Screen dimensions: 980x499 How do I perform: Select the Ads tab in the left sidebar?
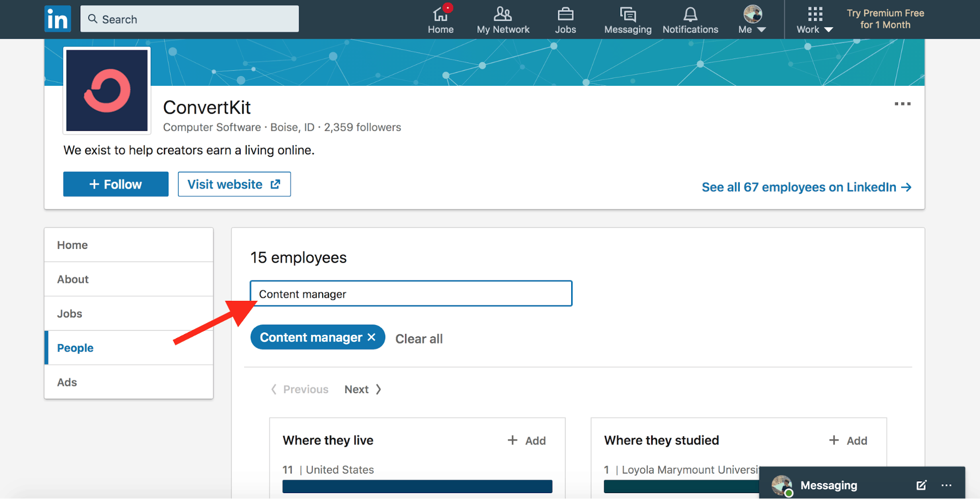(128, 382)
